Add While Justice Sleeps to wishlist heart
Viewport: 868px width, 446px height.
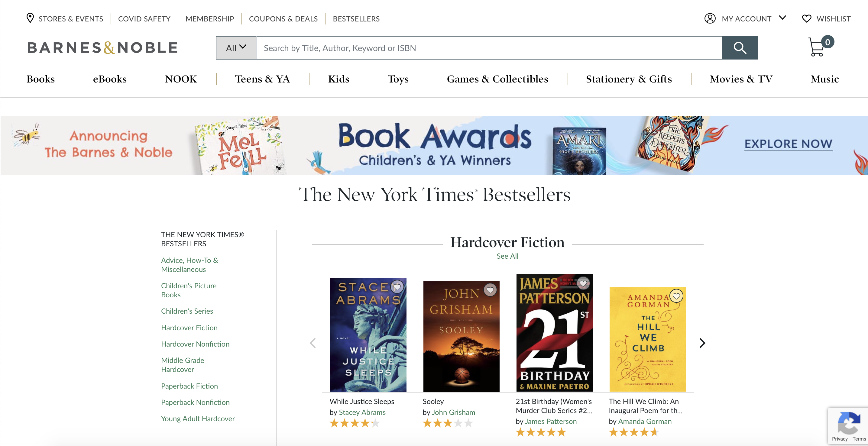click(x=397, y=287)
